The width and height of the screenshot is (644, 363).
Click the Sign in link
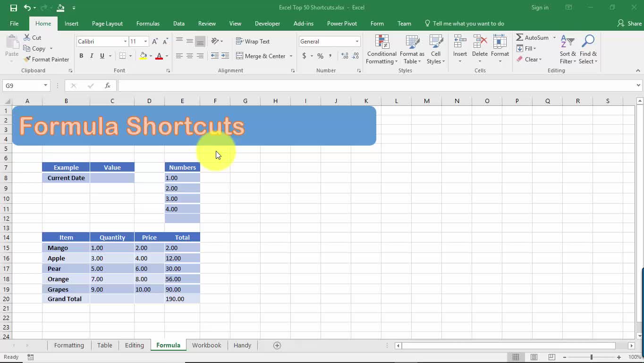point(540,8)
